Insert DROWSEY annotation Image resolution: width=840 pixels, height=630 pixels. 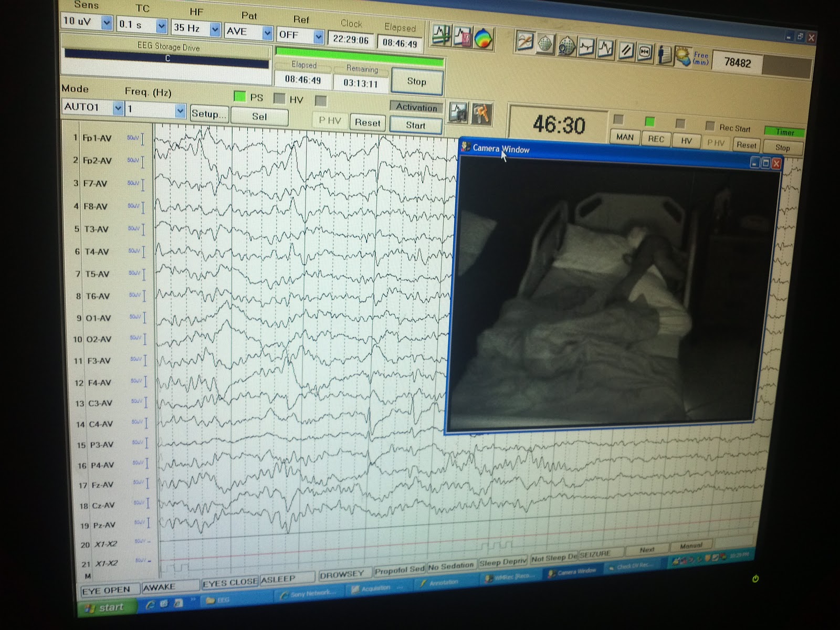click(344, 575)
